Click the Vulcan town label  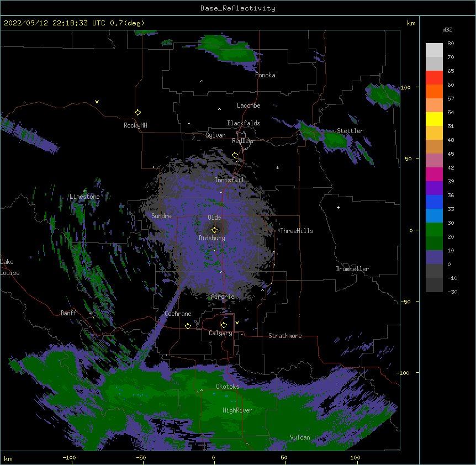pos(300,437)
